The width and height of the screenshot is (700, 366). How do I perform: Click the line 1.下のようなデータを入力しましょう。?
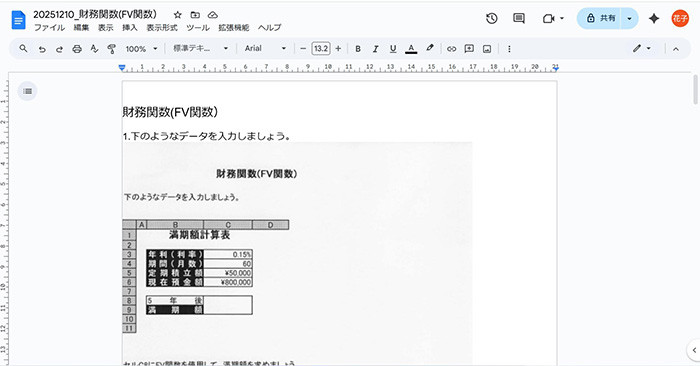pos(207,136)
